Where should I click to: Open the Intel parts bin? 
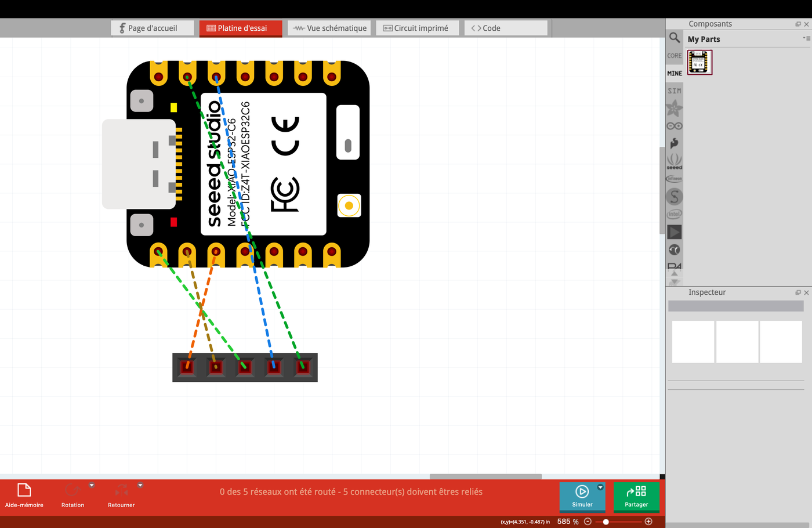click(x=675, y=214)
